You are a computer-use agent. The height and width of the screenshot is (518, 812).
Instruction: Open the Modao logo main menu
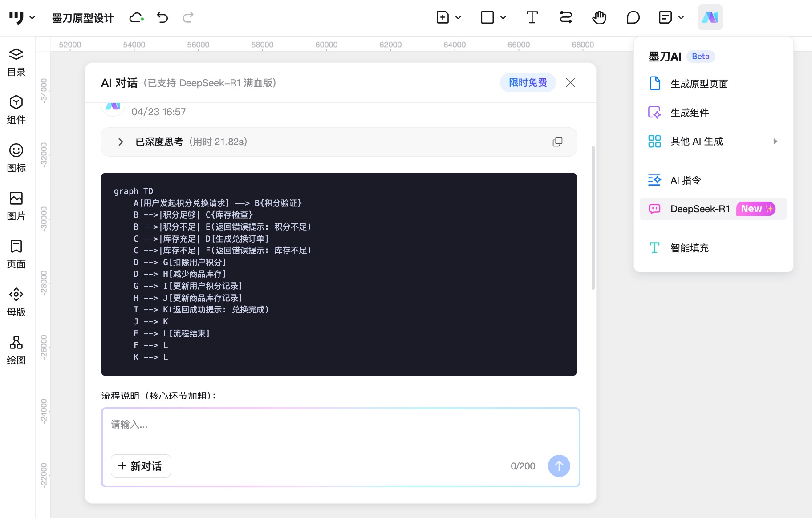tap(16, 18)
